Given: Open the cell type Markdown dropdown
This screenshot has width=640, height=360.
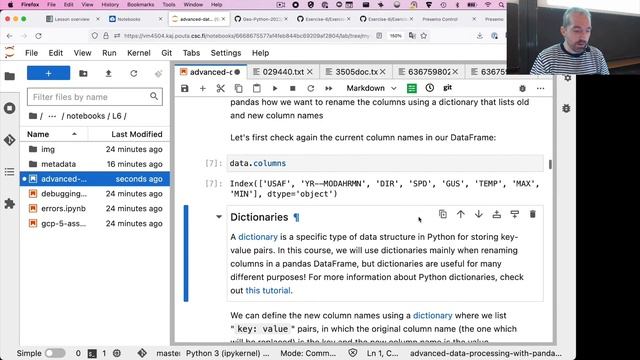Looking at the screenshot, I should click(371, 88).
